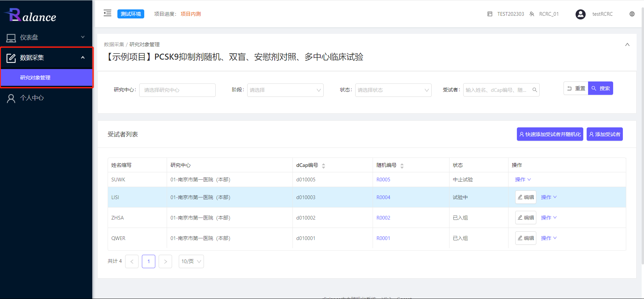
Task: Click 编辑 button for LISI row
Action: tap(526, 197)
